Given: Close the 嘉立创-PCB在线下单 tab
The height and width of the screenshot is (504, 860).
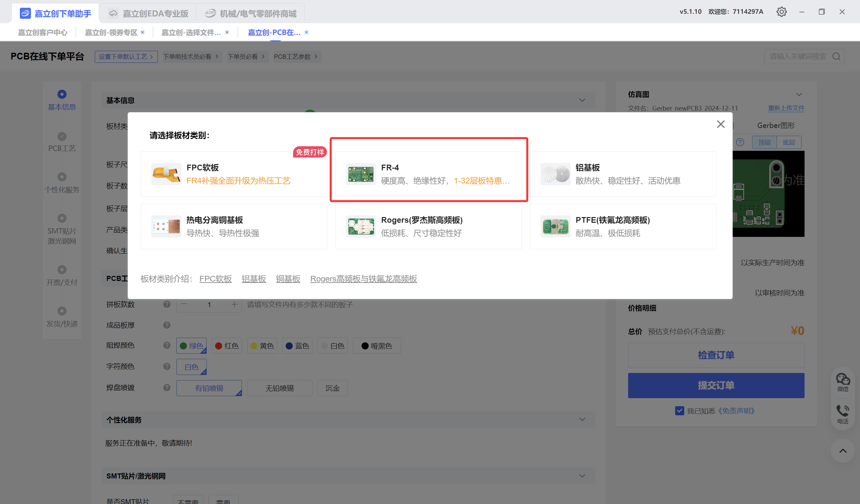Looking at the screenshot, I should (x=306, y=32).
